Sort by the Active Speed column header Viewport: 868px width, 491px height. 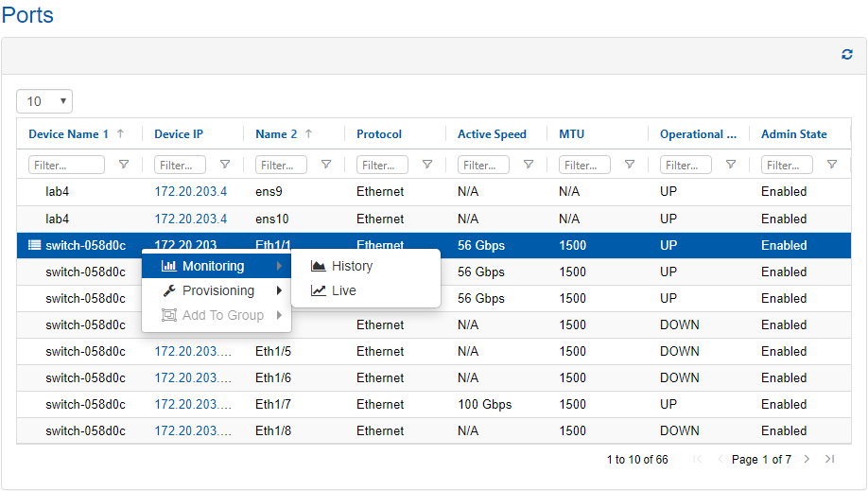(x=492, y=134)
